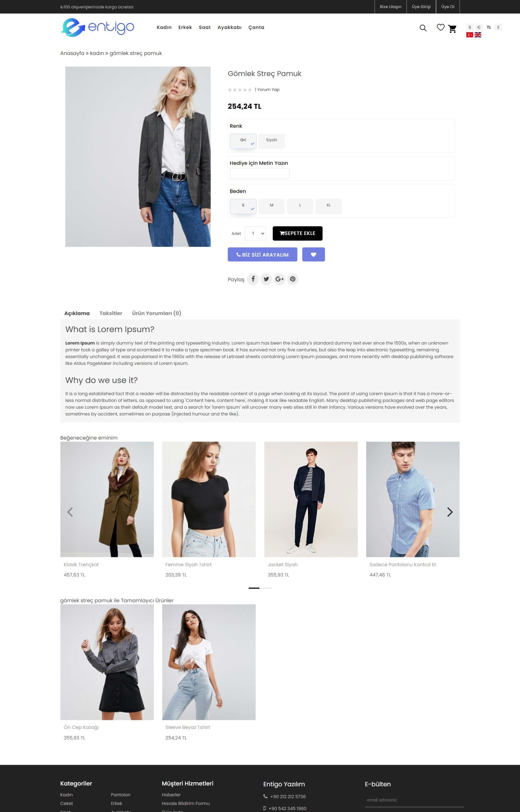Viewport: 520px width, 812px height.
Task: Switch language with the UK flag
Action: 478,35
